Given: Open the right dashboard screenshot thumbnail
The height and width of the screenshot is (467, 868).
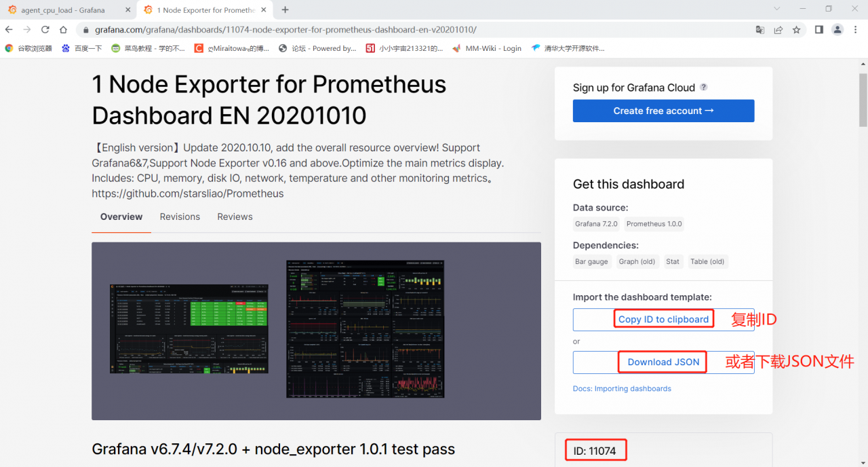Looking at the screenshot, I should coord(366,329).
